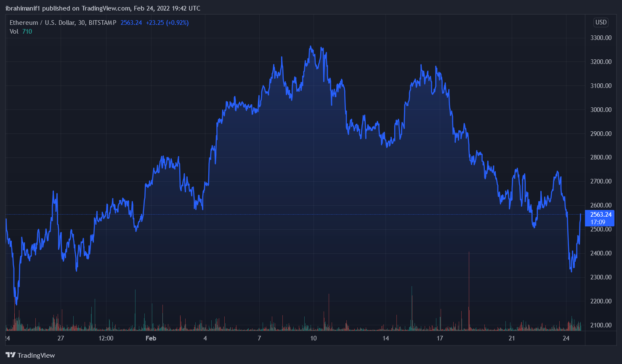This screenshot has height=364, width=622.
Task: Click the 2100.00 price axis label
Action: point(601,325)
